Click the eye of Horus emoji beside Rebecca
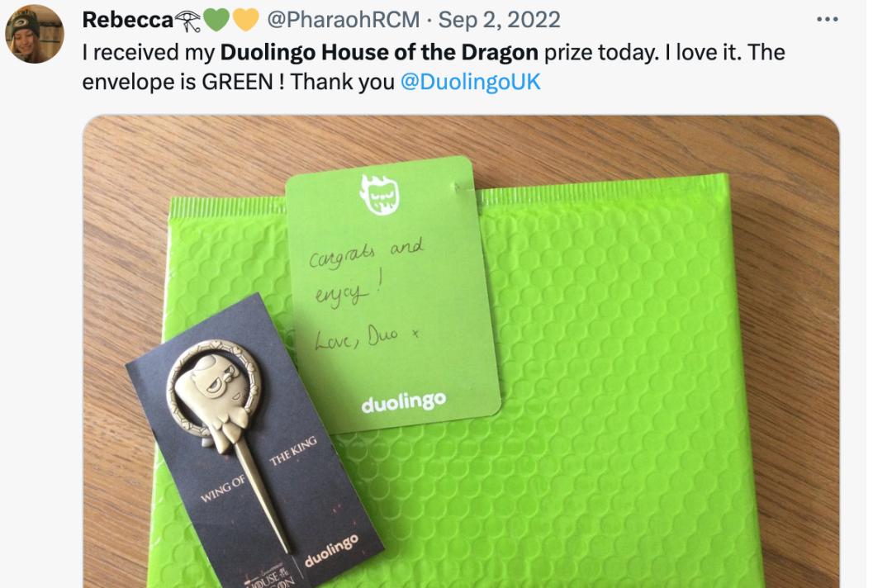Screen dimensions: 892x588 (187, 21)
